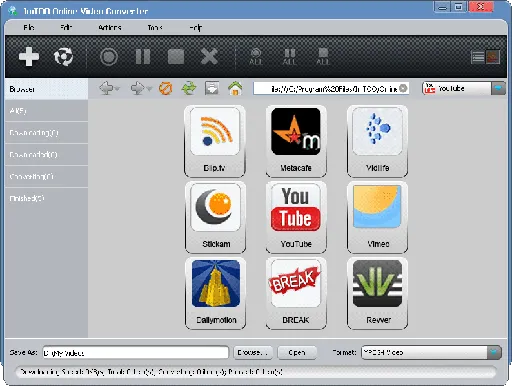Open the Tools menu

(155, 27)
